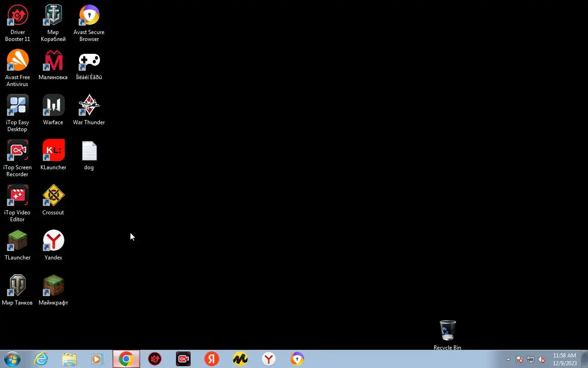Open the Action Center flag icon

pyautogui.click(x=520, y=359)
